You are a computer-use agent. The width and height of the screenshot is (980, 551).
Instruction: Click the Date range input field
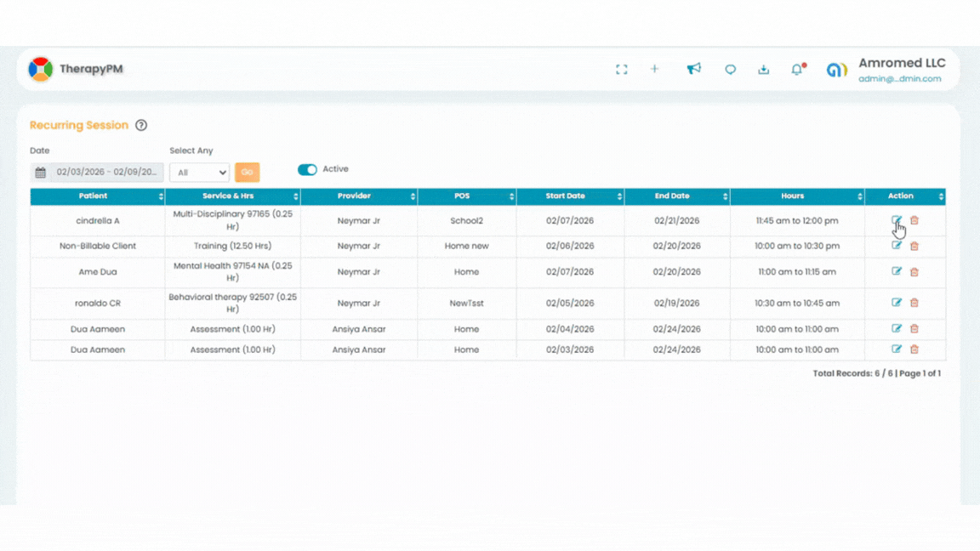(105, 173)
